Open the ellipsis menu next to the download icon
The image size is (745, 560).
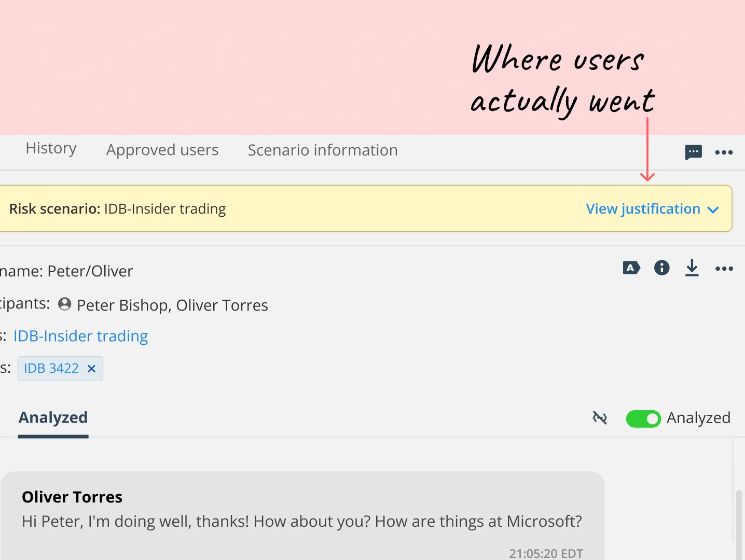click(x=724, y=269)
